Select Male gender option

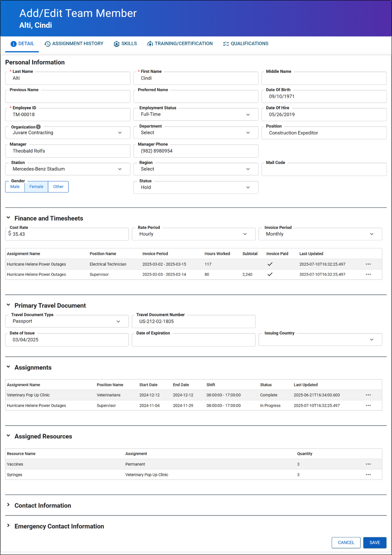click(15, 187)
